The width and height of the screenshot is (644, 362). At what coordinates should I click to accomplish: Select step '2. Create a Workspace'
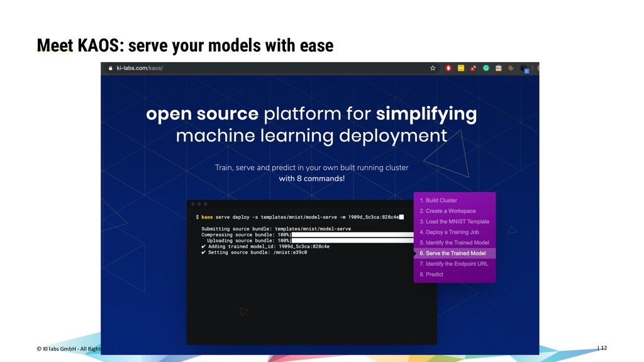(x=448, y=211)
